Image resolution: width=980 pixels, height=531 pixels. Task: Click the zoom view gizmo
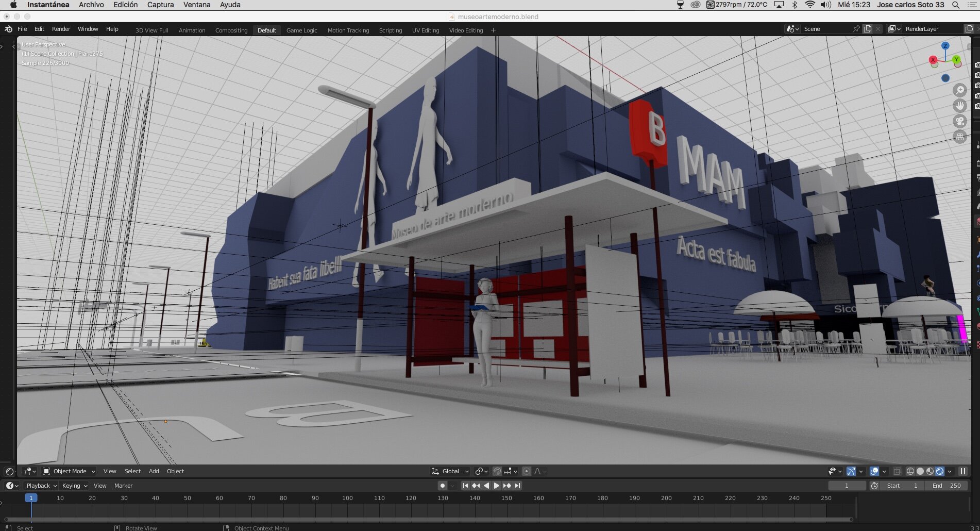click(959, 90)
